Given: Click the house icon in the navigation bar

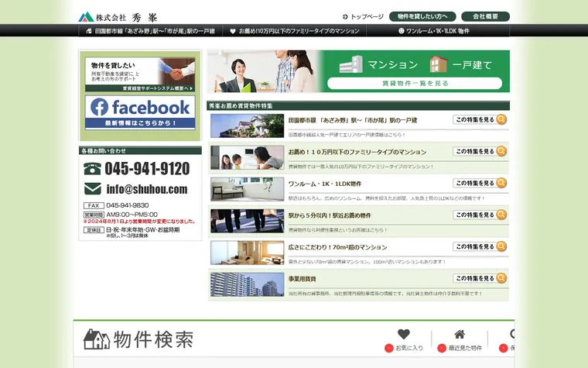Looking at the screenshot, I should click(89, 31).
